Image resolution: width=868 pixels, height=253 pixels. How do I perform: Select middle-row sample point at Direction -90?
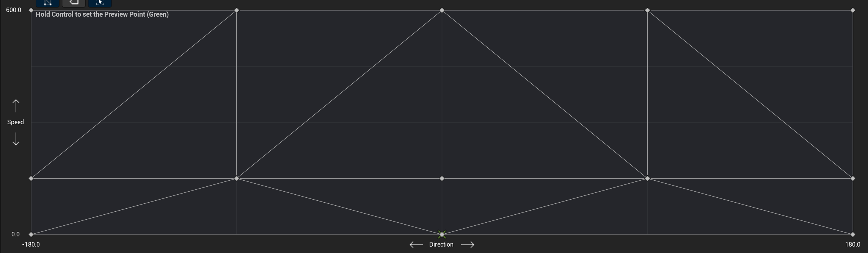[237, 178]
